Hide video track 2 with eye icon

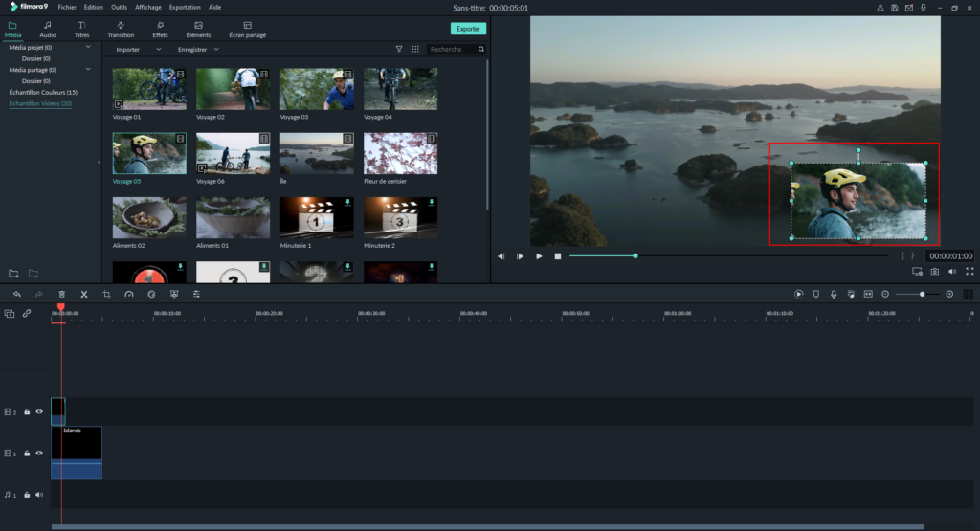[x=39, y=411]
